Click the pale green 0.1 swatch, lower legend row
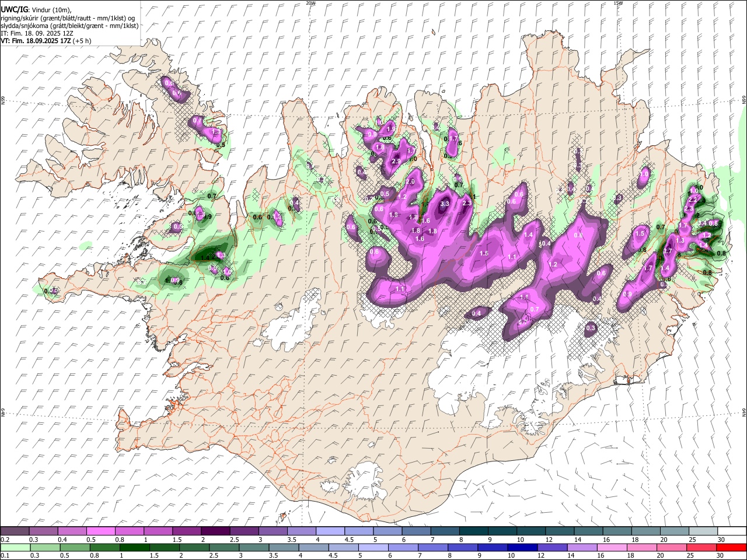 [x=16, y=547]
